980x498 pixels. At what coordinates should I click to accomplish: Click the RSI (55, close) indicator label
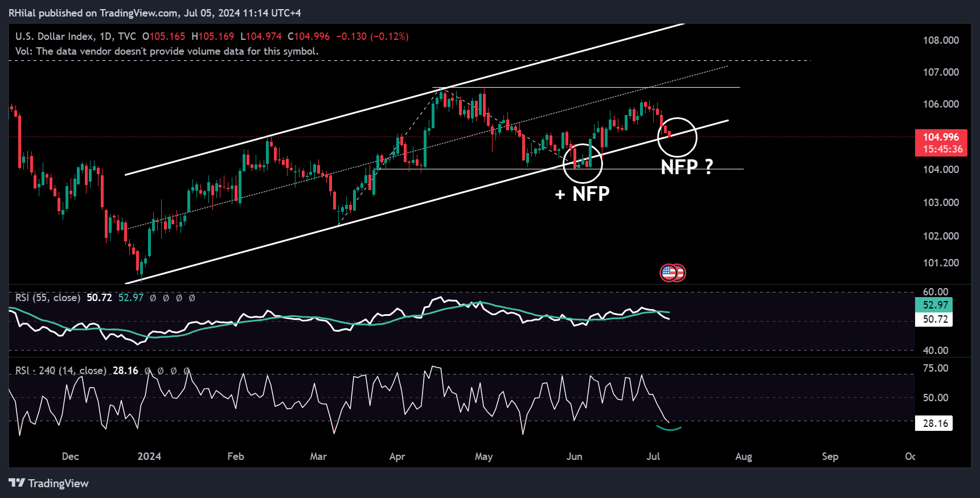[47, 298]
